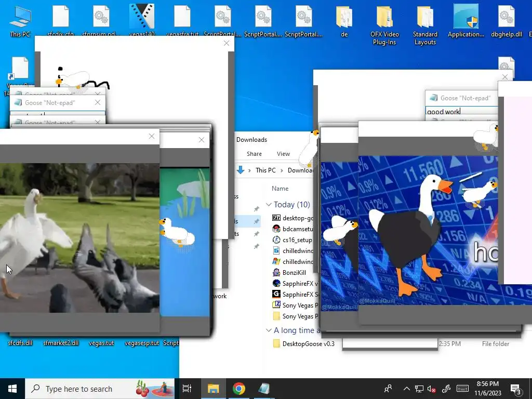Open the Share ribbon tab in Explorer
The width and height of the screenshot is (532, 399).
tap(254, 154)
